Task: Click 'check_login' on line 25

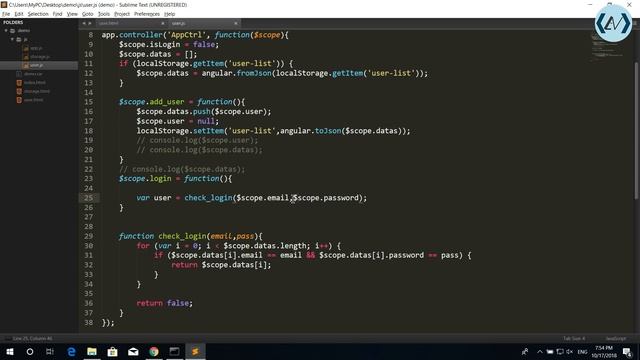Action: (208, 198)
